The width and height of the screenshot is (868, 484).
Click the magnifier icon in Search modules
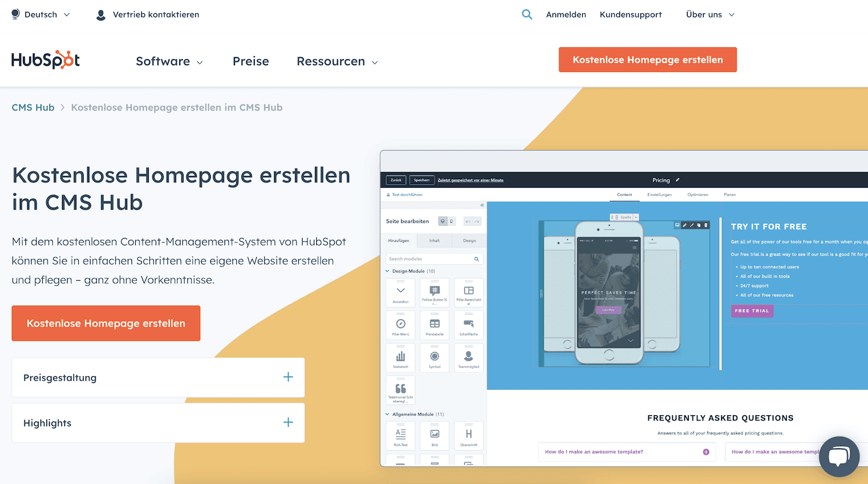coord(477,258)
